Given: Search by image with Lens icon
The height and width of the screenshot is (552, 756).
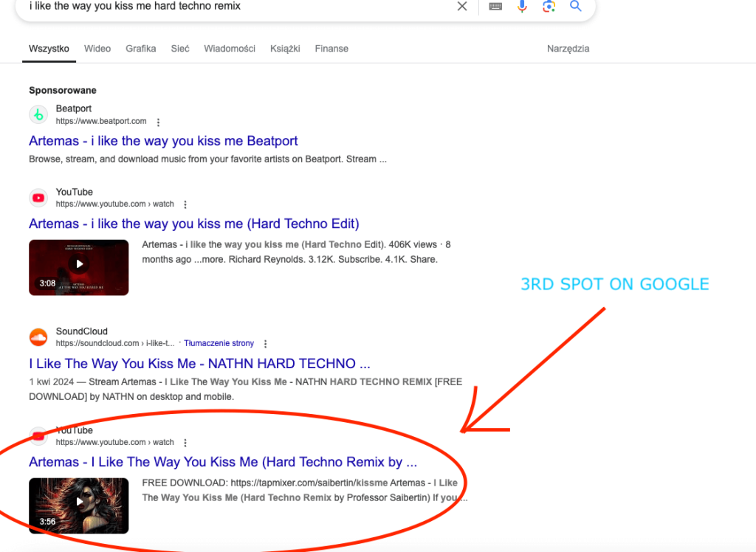Looking at the screenshot, I should pyautogui.click(x=549, y=6).
